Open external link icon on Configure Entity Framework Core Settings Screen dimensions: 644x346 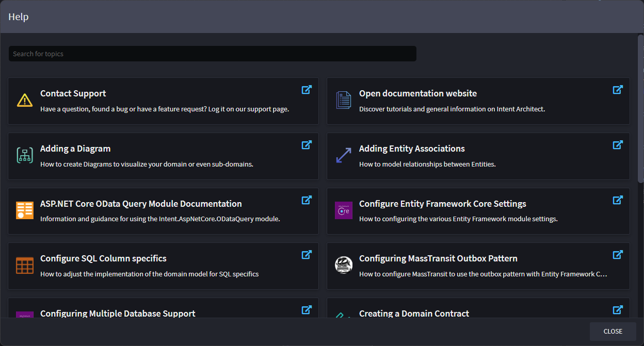coord(618,200)
